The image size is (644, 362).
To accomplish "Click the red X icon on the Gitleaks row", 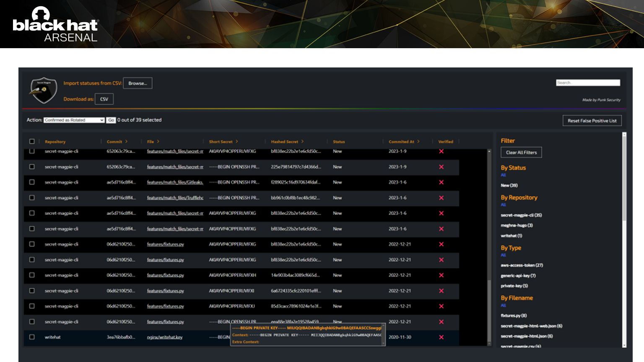I will (x=441, y=182).
